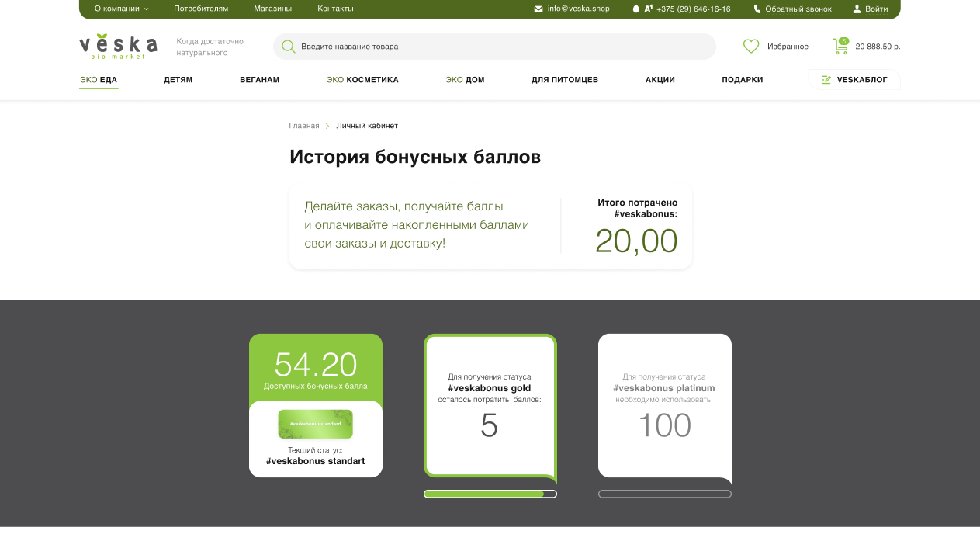Open the 'Магазины' link in top bar
Image resolution: width=980 pixels, height=541 pixels.
tap(272, 9)
